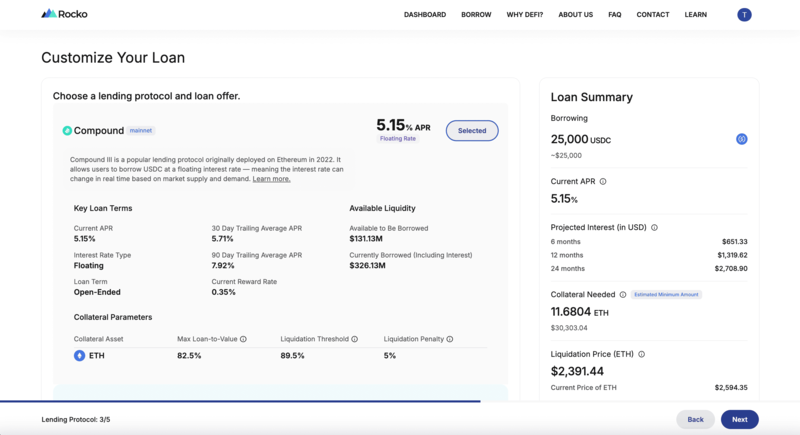The width and height of the screenshot is (800, 435).
Task: Click the 5.15% APR headline rate
Action: click(x=403, y=125)
